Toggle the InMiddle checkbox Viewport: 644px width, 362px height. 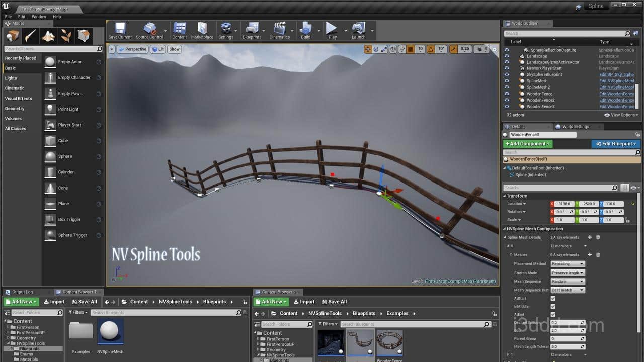point(553,306)
